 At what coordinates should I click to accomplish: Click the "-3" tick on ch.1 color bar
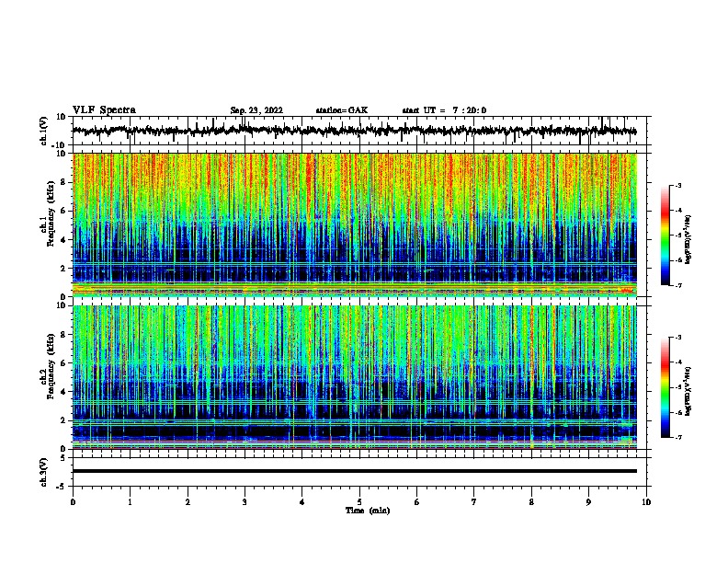click(677, 185)
